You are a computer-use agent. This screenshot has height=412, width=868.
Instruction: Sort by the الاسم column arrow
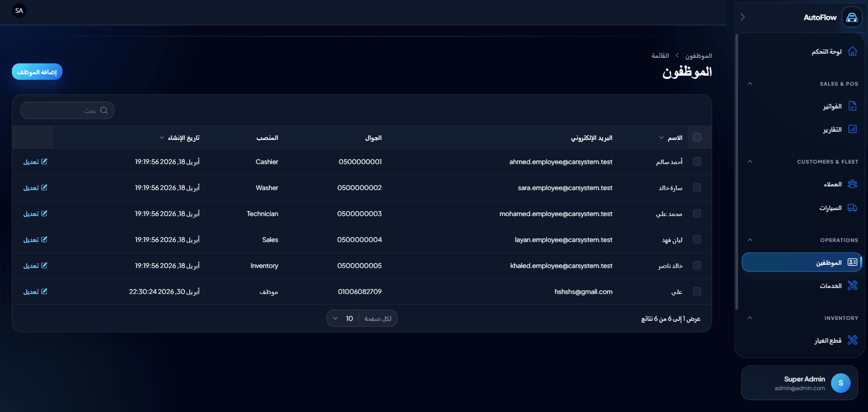(x=661, y=138)
